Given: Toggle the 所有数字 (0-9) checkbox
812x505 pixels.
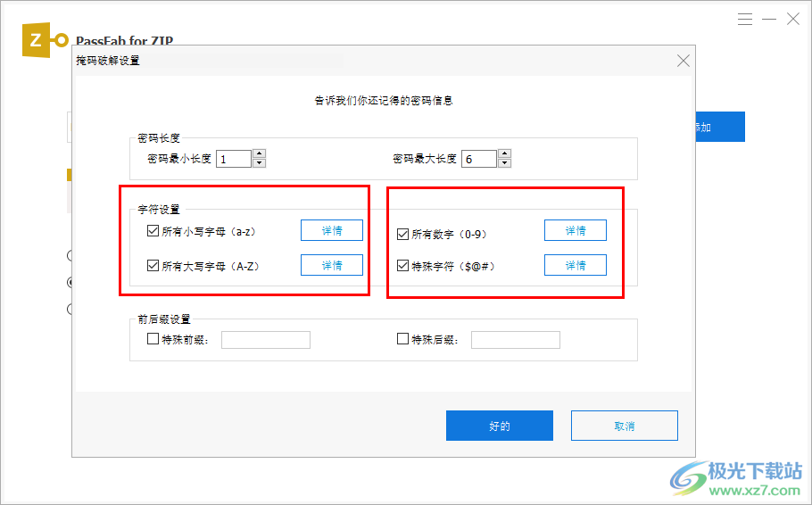Looking at the screenshot, I should click(402, 234).
